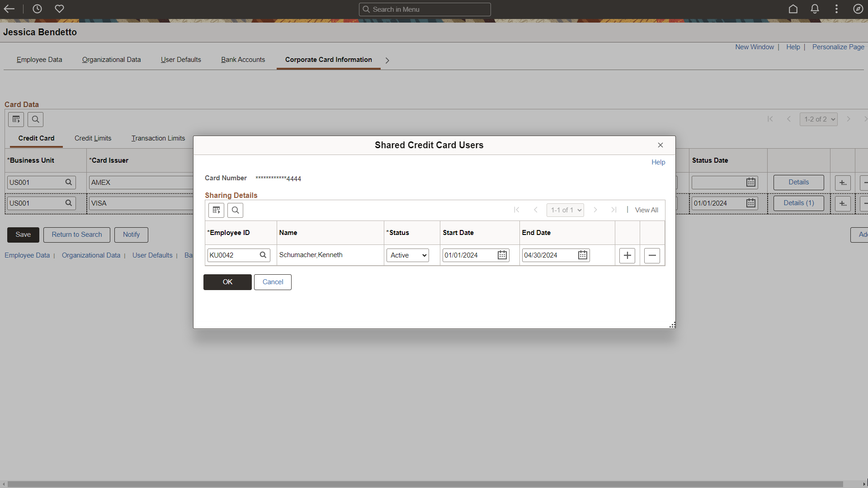This screenshot has height=488, width=868.
Task: Click the View All link in Sharing Details
Action: 647,210
